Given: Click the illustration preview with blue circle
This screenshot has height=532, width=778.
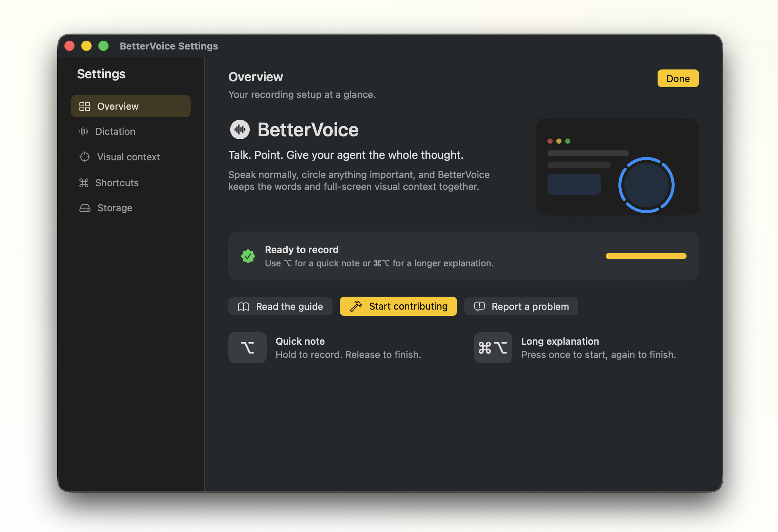Looking at the screenshot, I should tap(617, 167).
